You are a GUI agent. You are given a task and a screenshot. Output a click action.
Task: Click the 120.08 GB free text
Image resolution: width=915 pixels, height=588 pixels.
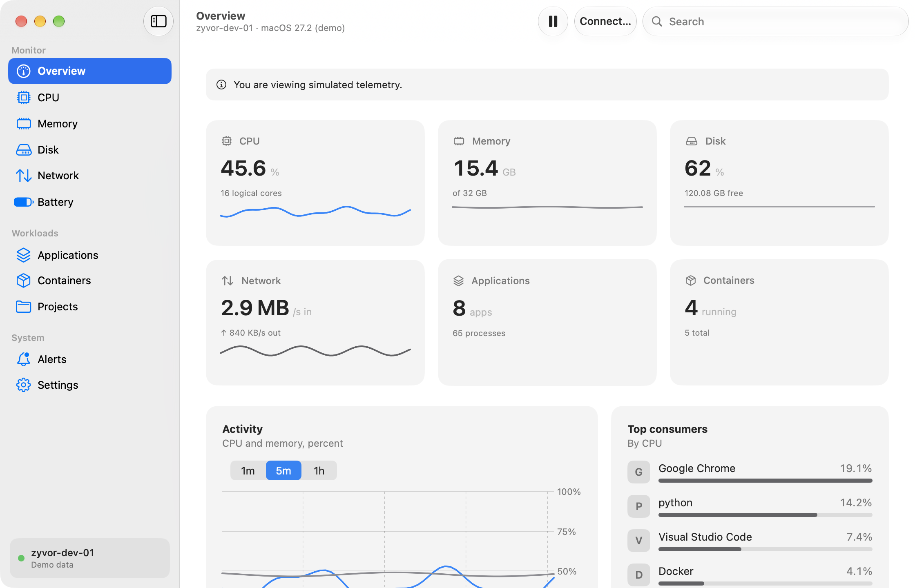[714, 193]
